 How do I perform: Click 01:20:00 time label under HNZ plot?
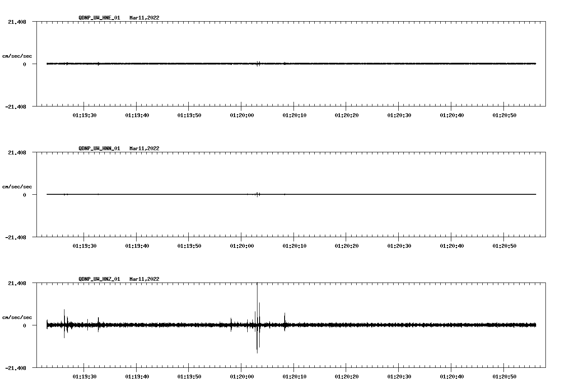click(x=241, y=377)
